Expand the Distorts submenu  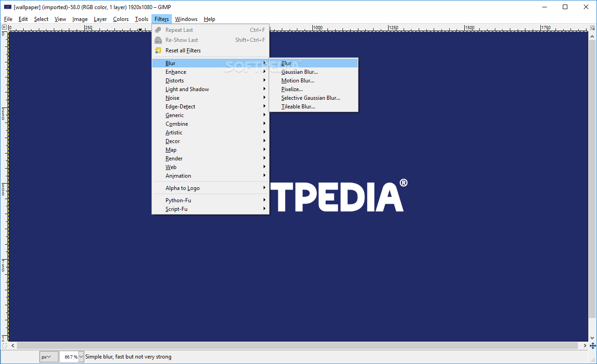(210, 81)
